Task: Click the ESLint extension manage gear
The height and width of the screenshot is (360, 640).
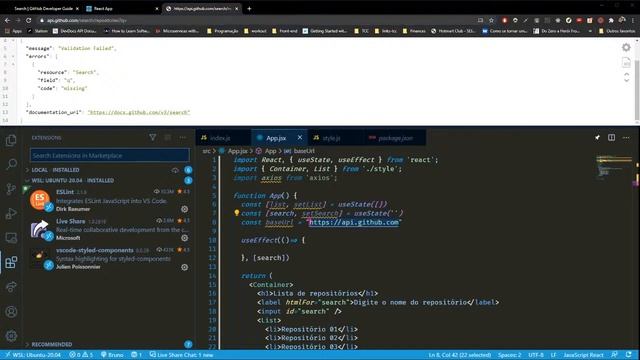Action: 184,209
